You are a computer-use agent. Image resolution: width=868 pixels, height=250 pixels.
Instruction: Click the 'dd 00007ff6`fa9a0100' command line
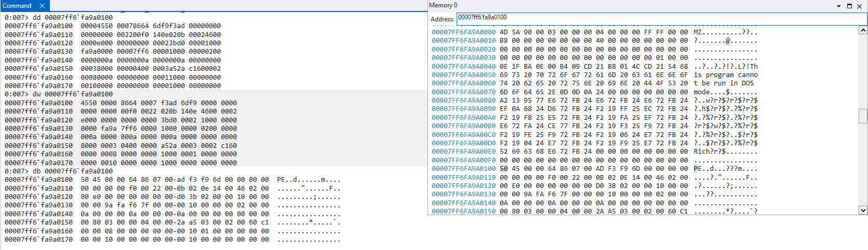pos(72,17)
